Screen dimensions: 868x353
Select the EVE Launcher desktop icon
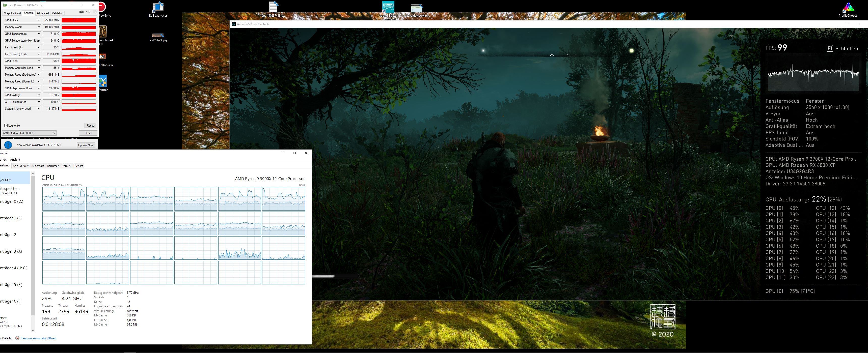coord(158,9)
